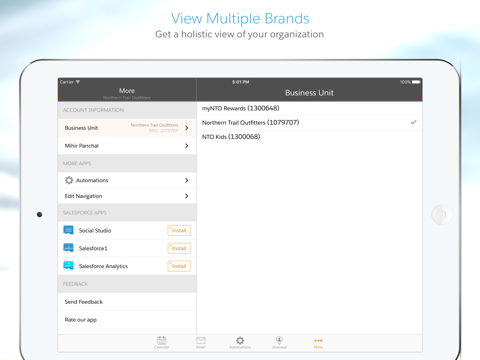Click the Account Information section header
Viewport: 480px width, 360px height.
click(127, 110)
